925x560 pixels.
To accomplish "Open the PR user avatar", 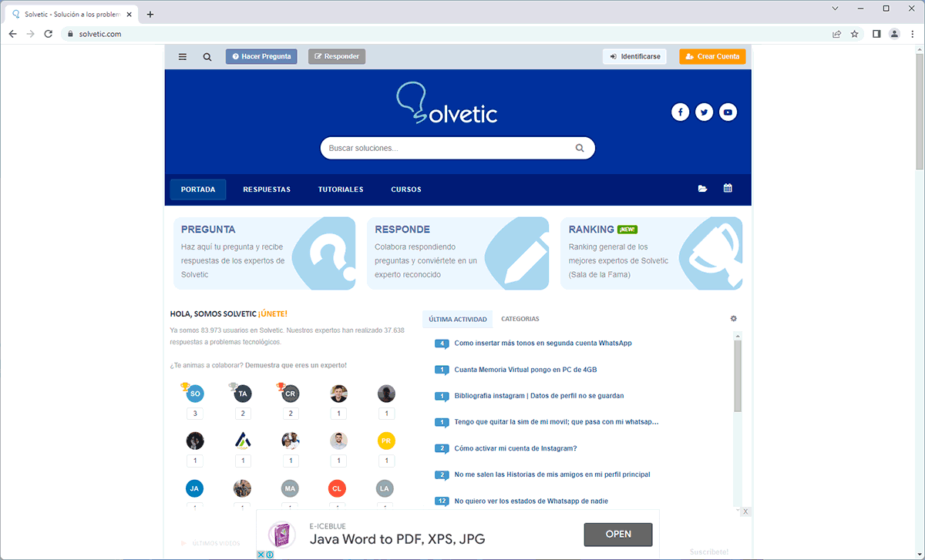I will point(386,441).
